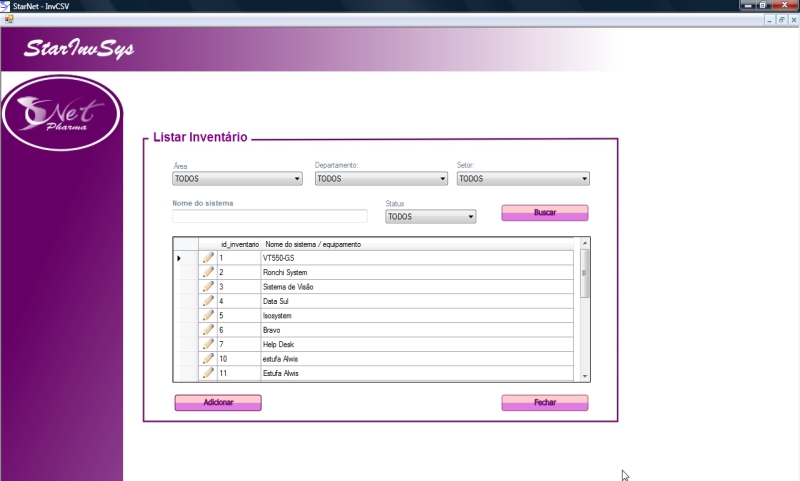Screen dimensions: 800x481
Task: Click pencil icon next to Help Desk
Action: coord(208,344)
